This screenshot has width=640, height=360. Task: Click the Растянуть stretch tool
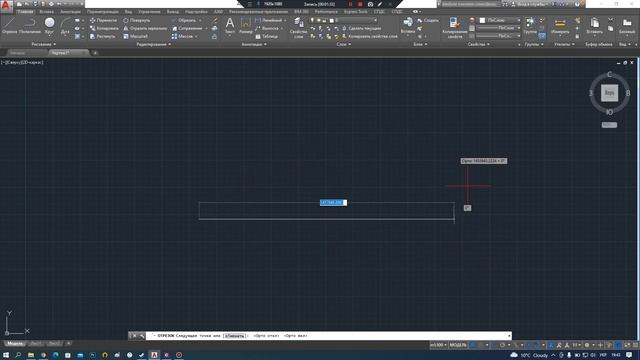[102, 36]
